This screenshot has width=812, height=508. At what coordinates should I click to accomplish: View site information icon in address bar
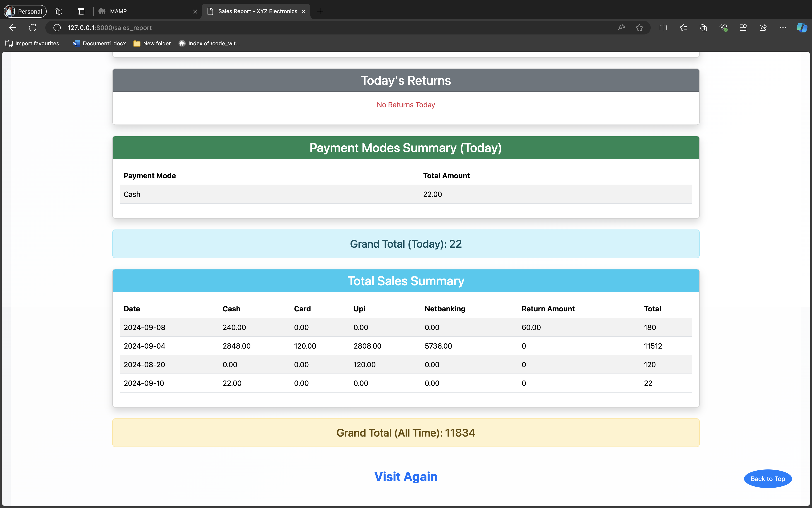click(x=57, y=27)
